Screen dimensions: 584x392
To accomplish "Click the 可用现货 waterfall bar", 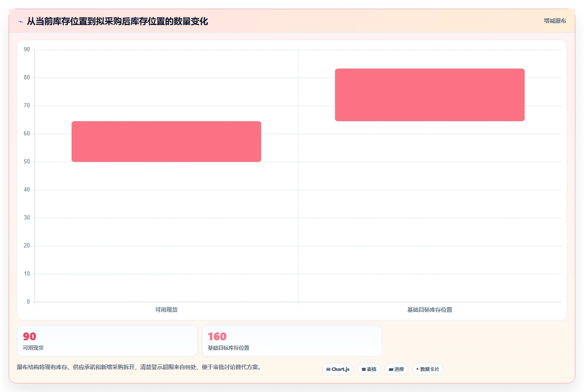I will coord(166,141).
